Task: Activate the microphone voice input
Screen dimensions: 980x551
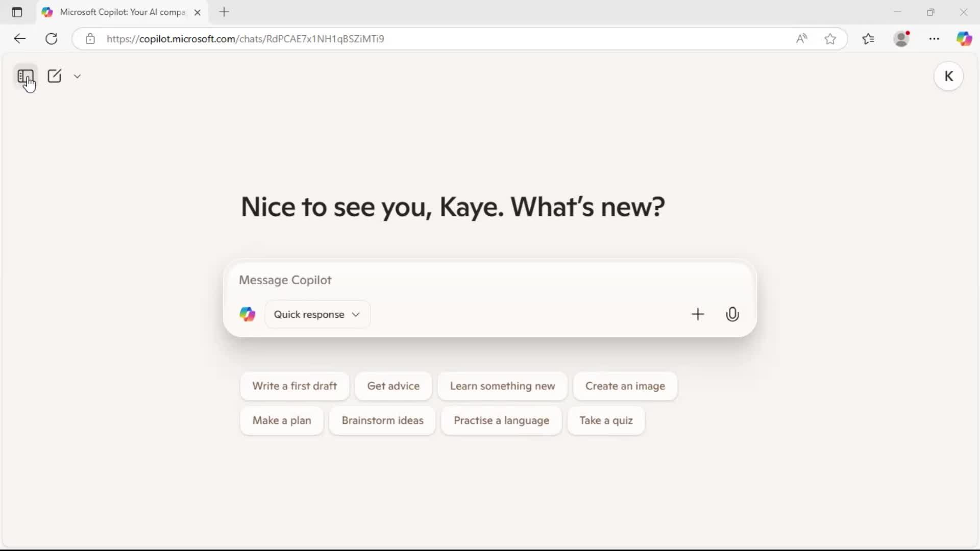Action: 732,314
